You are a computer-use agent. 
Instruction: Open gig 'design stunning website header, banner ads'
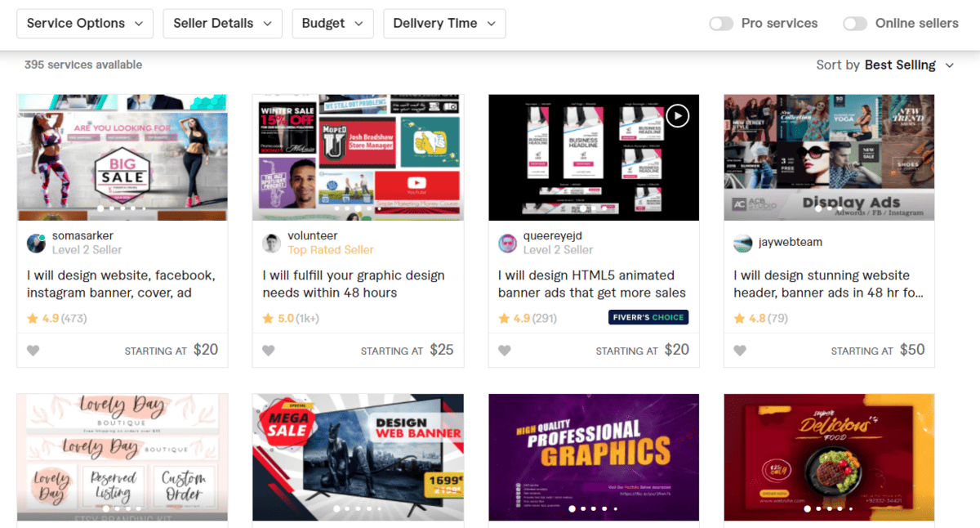[x=828, y=284]
